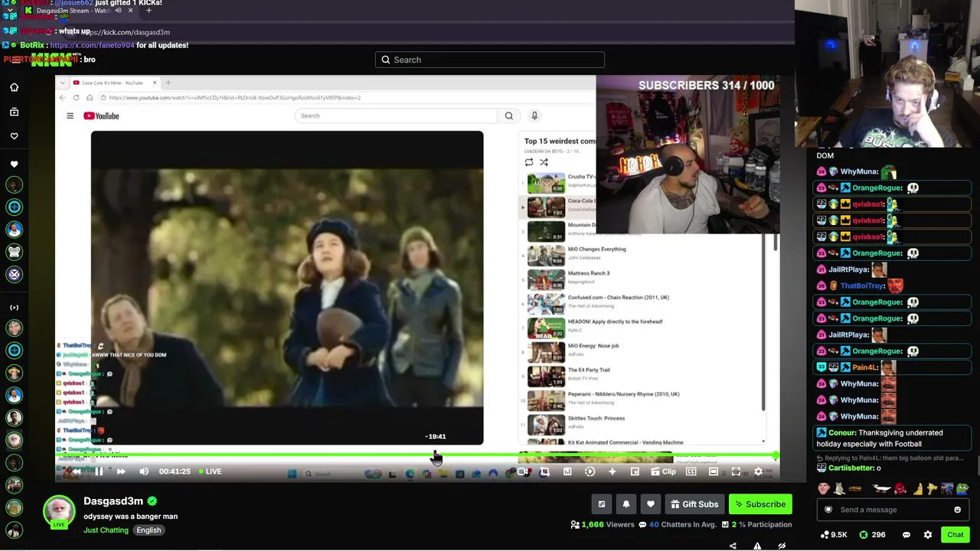Image resolution: width=980 pixels, height=551 pixels.
Task: Open the emote picker in chat input
Action: pos(957,510)
